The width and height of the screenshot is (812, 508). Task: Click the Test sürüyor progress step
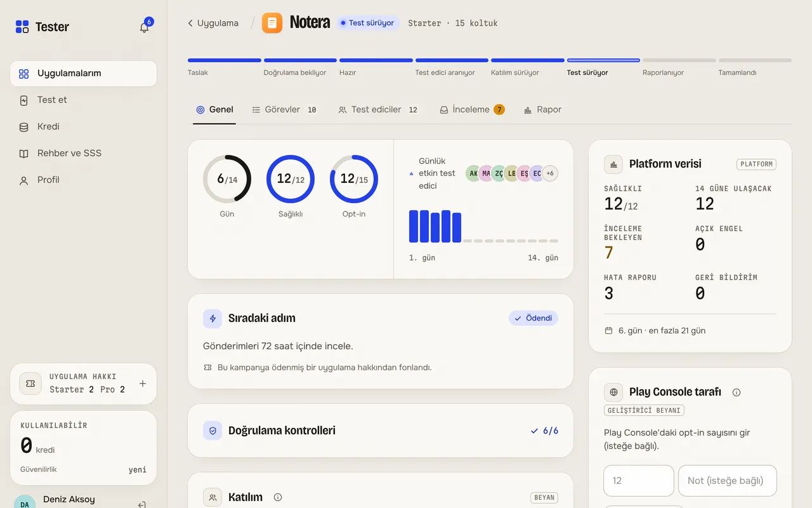pyautogui.click(x=603, y=67)
